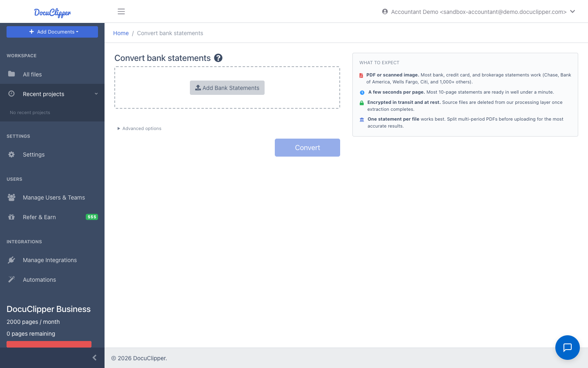Click the 'Convert bank statements' breadcrumb text

(170, 33)
